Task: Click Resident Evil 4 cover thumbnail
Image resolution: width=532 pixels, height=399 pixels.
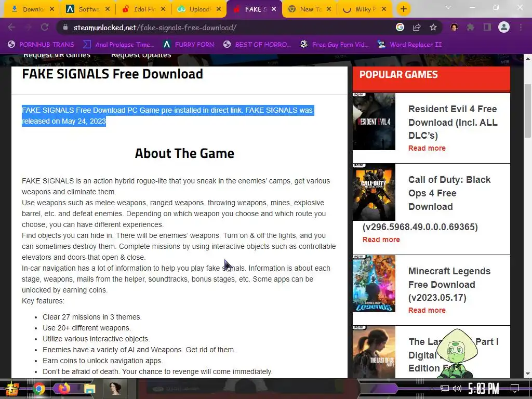Action: coord(374,122)
